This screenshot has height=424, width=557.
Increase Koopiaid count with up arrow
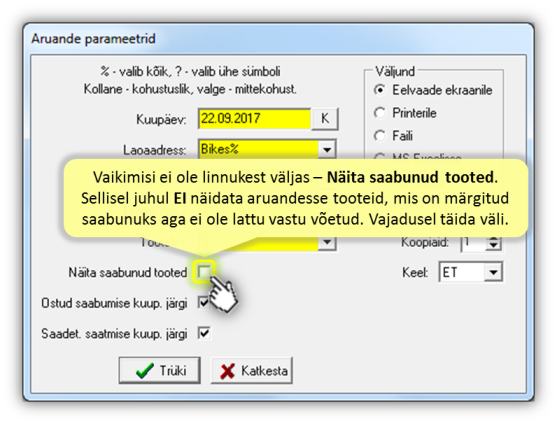[x=493, y=239]
